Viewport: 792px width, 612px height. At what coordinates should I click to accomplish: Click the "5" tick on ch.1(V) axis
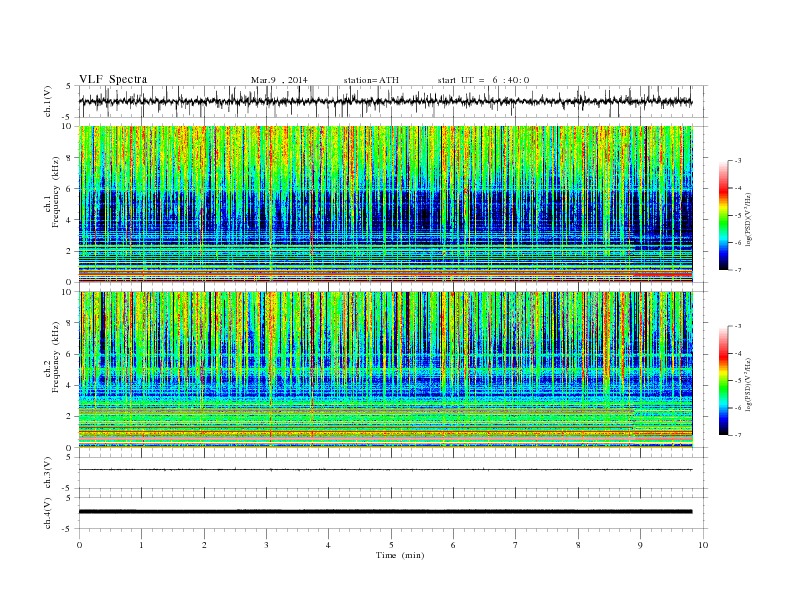(x=69, y=86)
